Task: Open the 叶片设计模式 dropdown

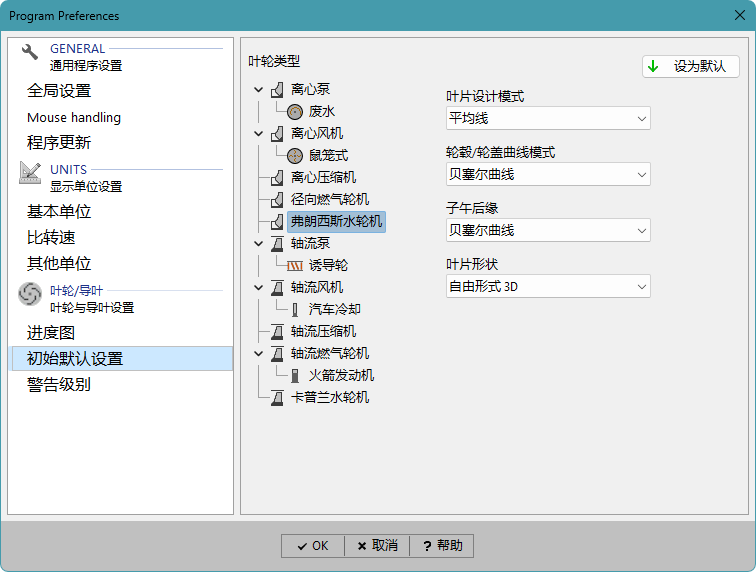Action: pyautogui.click(x=548, y=119)
